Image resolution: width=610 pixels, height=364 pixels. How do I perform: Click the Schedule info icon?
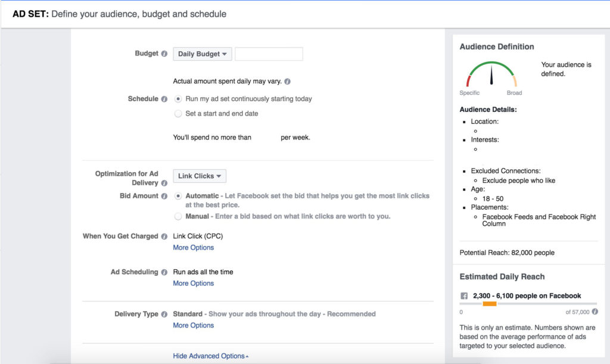(164, 99)
